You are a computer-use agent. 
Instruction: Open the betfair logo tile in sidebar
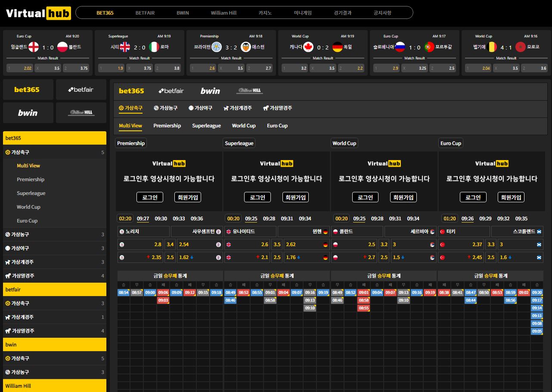pos(81,90)
